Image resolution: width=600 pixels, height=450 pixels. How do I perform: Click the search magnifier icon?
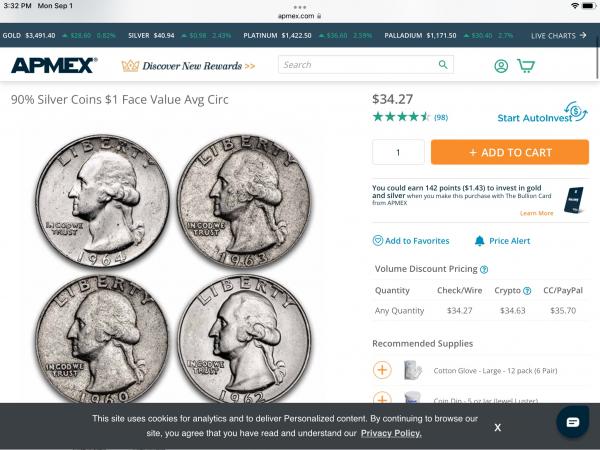tap(443, 65)
